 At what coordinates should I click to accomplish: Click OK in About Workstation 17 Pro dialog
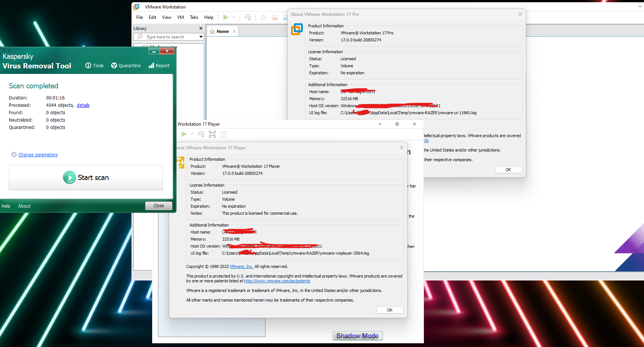point(508,170)
